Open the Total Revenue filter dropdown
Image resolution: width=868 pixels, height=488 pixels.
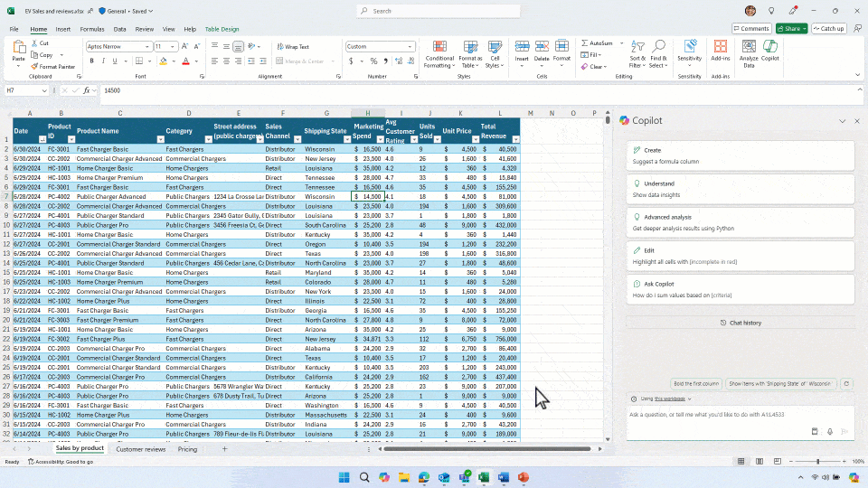[516, 139]
